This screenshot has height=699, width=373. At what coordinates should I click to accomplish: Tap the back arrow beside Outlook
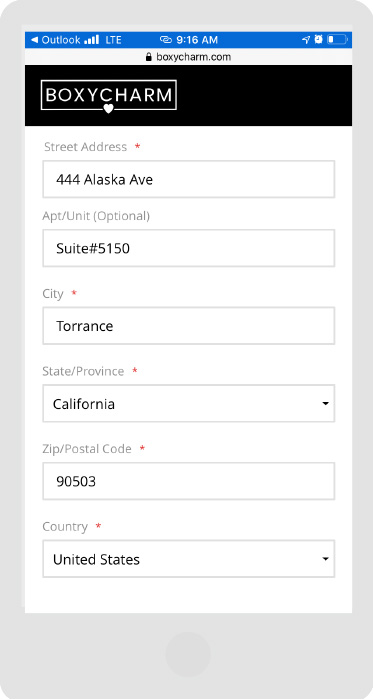click(34, 40)
